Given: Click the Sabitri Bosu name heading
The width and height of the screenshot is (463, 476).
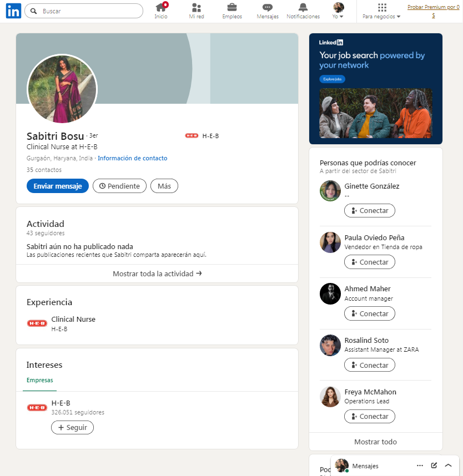Looking at the screenshot, I should coord(56,136).
